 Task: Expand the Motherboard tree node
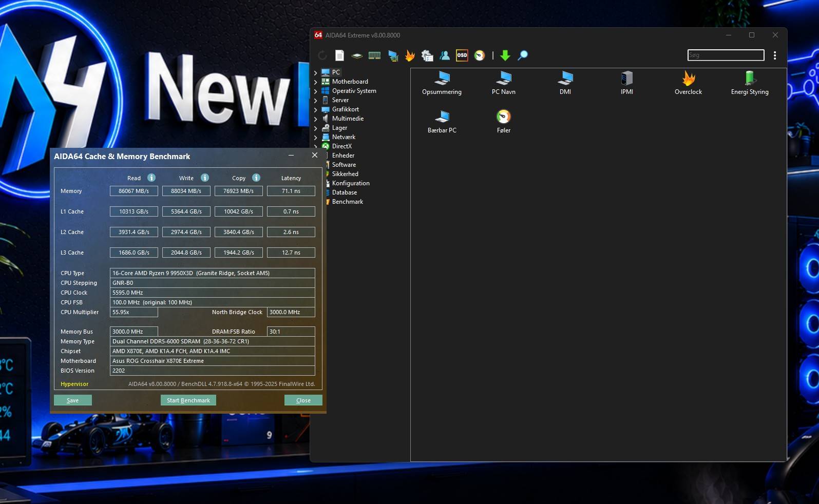click(x=316, y=82)
